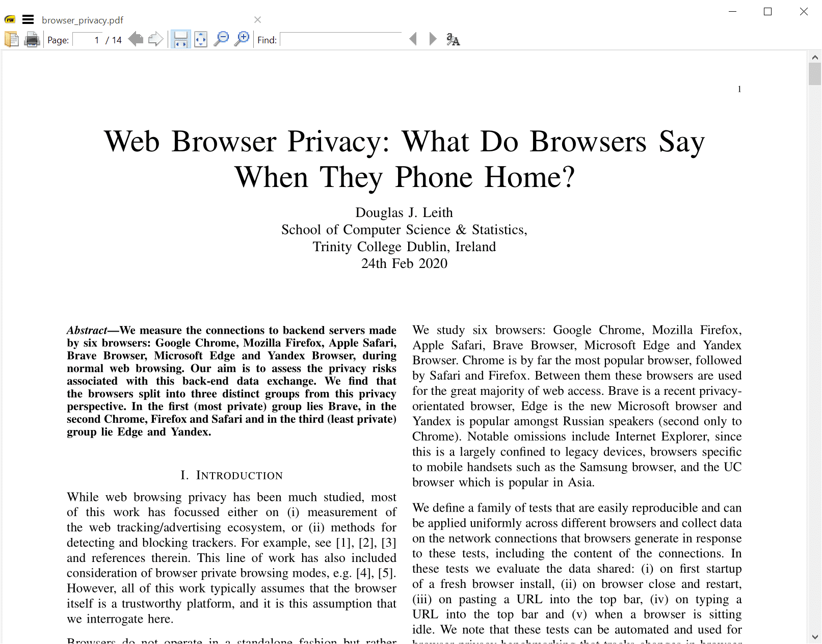The width and height of the screenshot is (822, 644).
Task: Go to next page arrow
Action: point(155,39)
